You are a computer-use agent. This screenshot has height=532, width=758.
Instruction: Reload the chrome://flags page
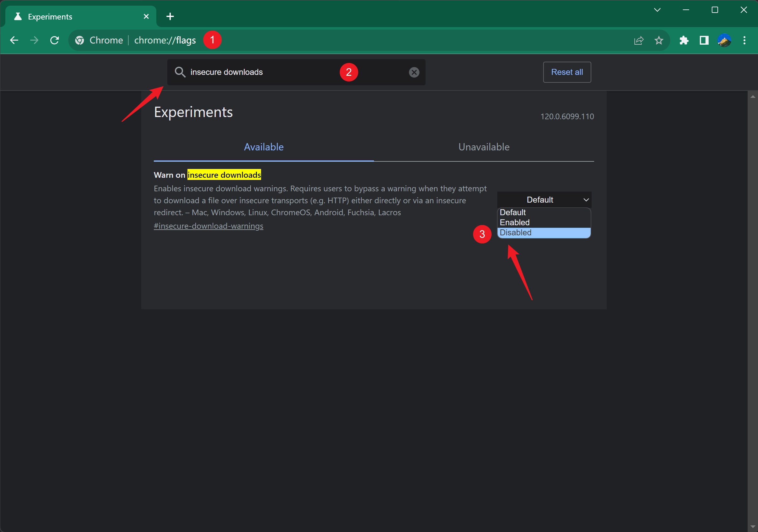coord(54,40)
